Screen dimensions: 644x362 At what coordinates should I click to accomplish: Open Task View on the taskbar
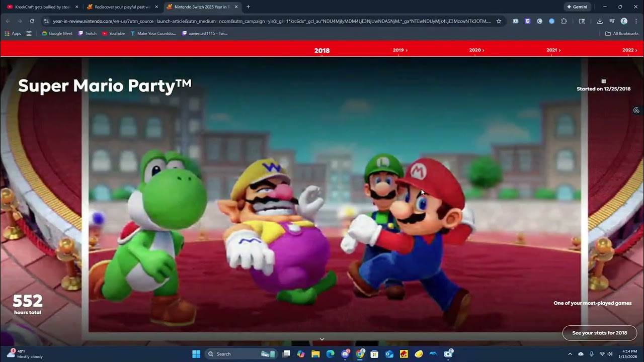(x=286, y=354)
